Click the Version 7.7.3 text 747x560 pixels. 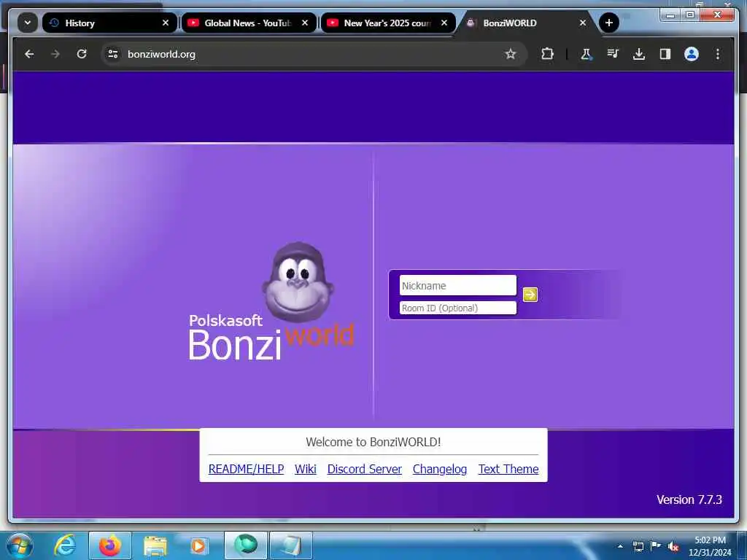click(689, 499)
